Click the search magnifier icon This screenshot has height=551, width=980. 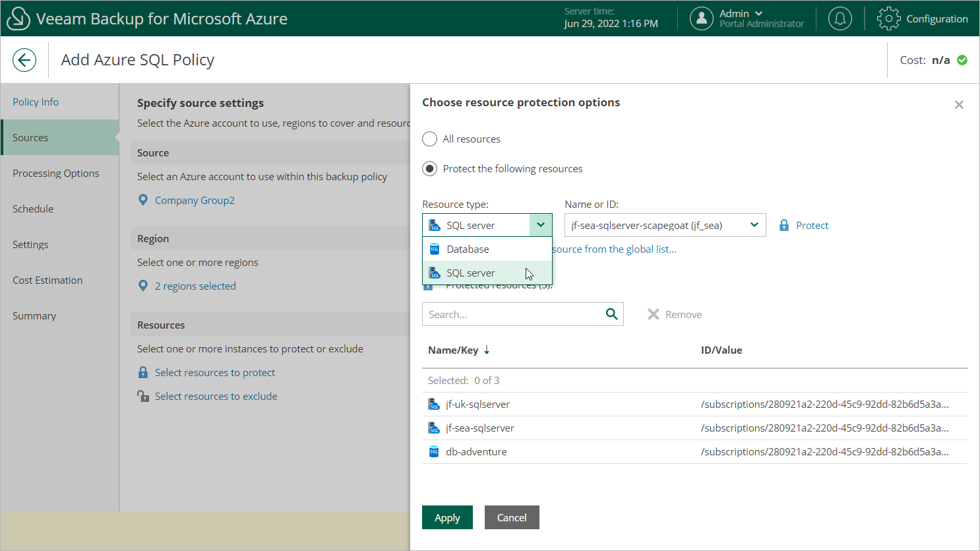pyautogui.click(x=611, y=314)
